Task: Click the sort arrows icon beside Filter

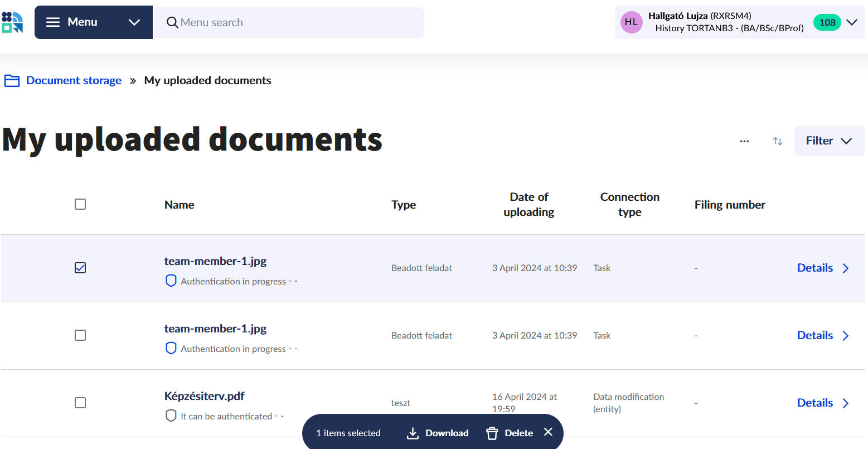Action: (x=778, y=141)
